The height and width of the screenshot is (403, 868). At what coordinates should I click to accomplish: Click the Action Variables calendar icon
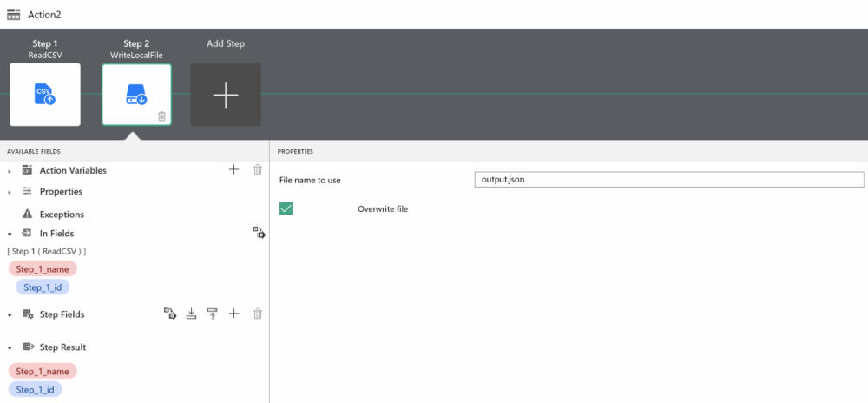pos(27,170)
